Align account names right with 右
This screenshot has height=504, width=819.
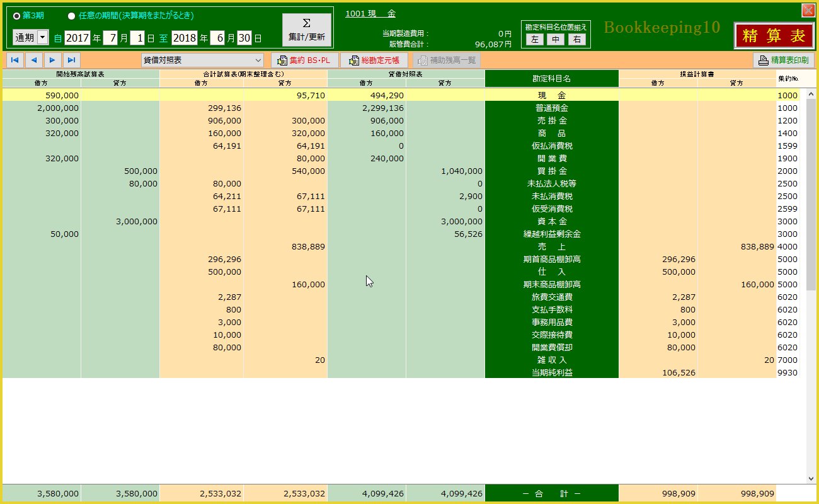pos(576,40)
